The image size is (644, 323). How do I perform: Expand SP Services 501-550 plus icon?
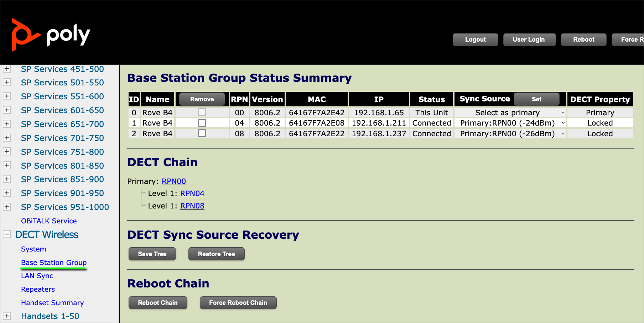(x=7, y=83)
